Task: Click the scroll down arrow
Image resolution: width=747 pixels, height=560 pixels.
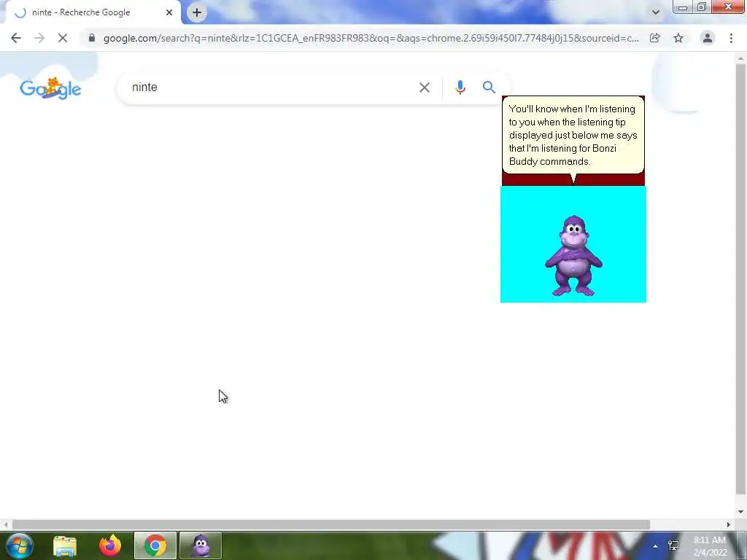Action: 740,512
